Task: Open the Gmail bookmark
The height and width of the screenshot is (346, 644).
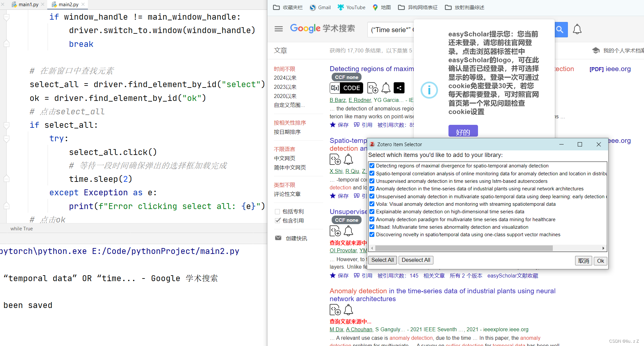Action: [320, 7]
